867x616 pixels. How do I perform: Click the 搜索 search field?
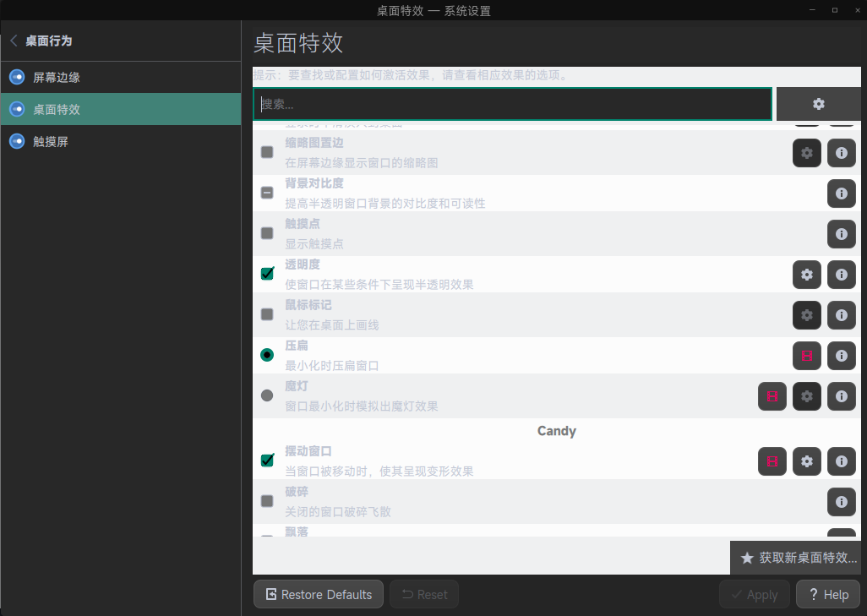pos(513,104)
